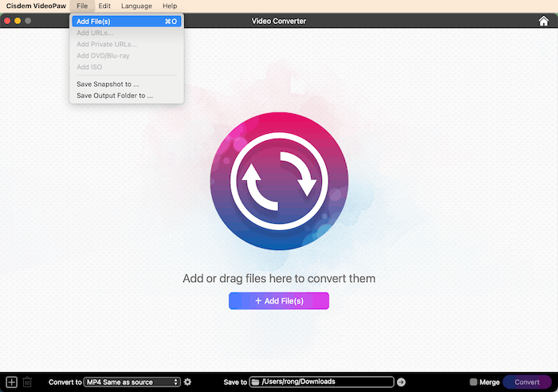
Task: Click the arrow icon next to save path
Action: coord(401,382)
